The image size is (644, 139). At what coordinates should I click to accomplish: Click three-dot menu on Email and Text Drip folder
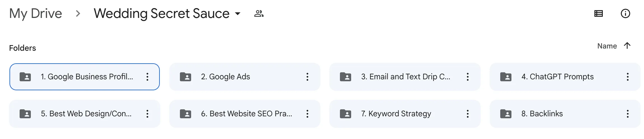coord(468,77)
